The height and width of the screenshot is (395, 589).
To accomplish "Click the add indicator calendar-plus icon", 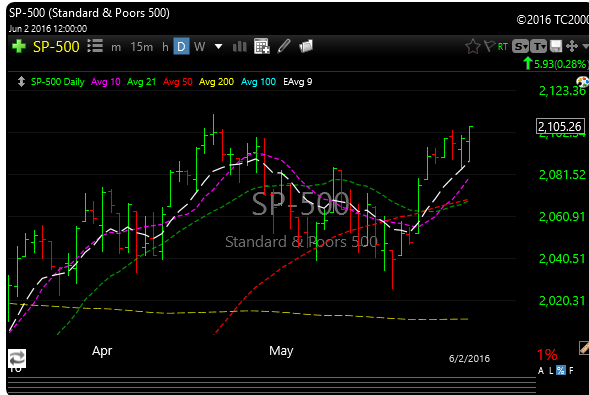I will 262,46.
